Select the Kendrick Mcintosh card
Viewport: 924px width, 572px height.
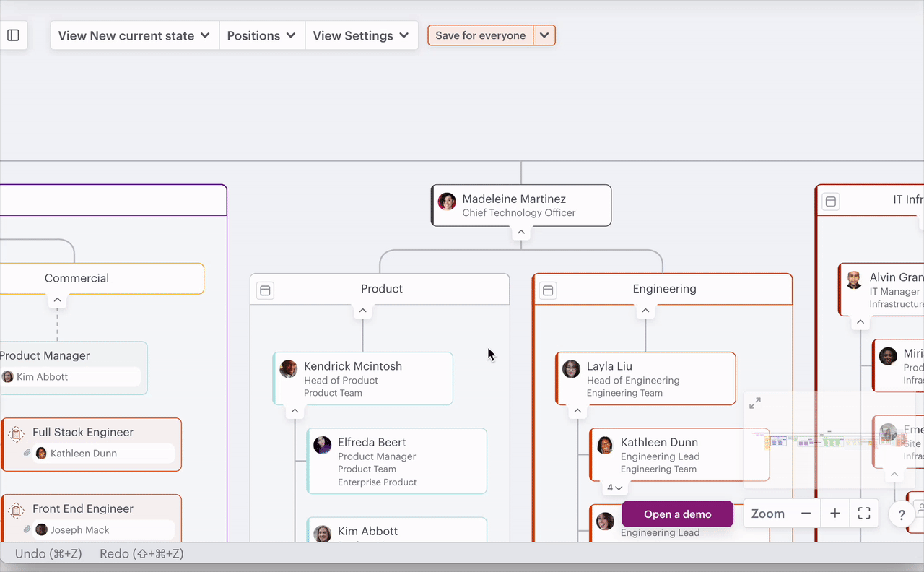363,378
